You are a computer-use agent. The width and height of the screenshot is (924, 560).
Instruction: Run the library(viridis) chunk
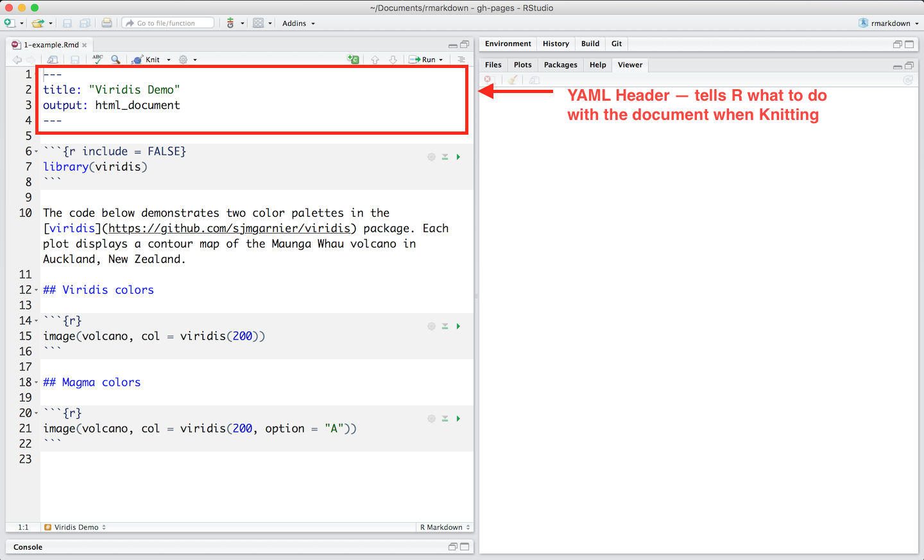click(458, 157)
